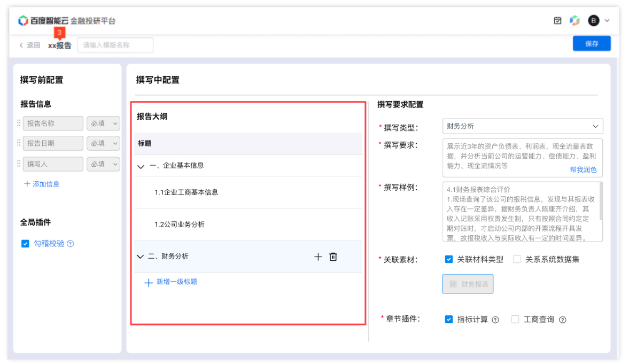The width and height of the screenshot is (629, 364).
Task: Click the 报告名称 field
Action: tap(53, 123)
